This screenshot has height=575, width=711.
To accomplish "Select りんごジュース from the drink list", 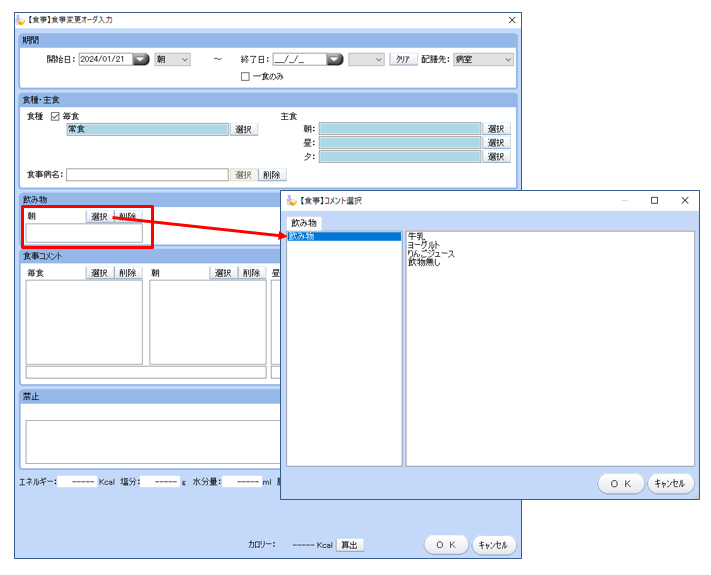I will coord(431,253).
